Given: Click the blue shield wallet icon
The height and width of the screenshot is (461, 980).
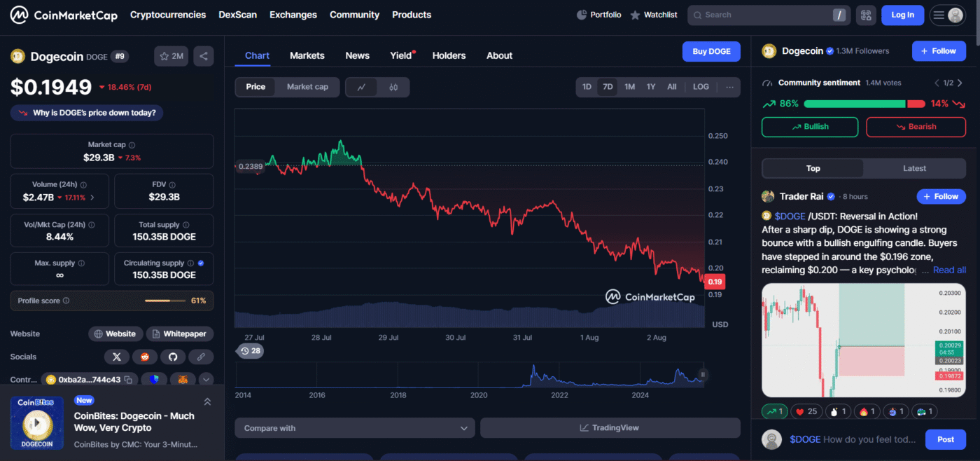Looking at the screenshot, I should pyautogui.click(x=154, y=380).
